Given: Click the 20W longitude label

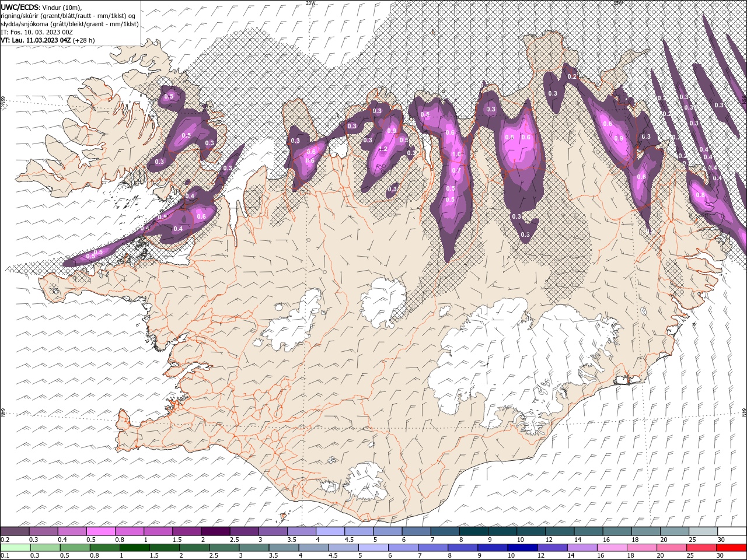Looking at the screenshot, I should point(311,3).
